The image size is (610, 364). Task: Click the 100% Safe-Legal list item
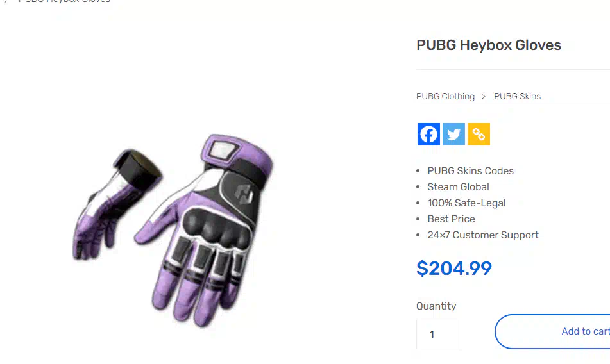pos(466,203)
